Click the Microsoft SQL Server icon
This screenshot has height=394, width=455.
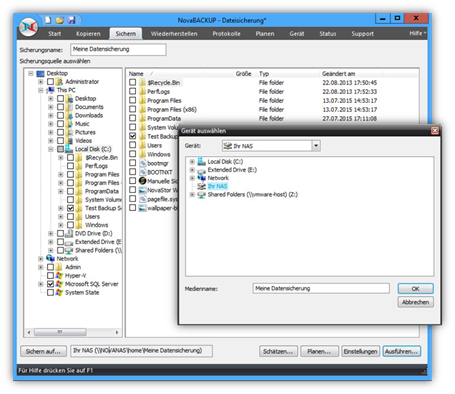59,284
